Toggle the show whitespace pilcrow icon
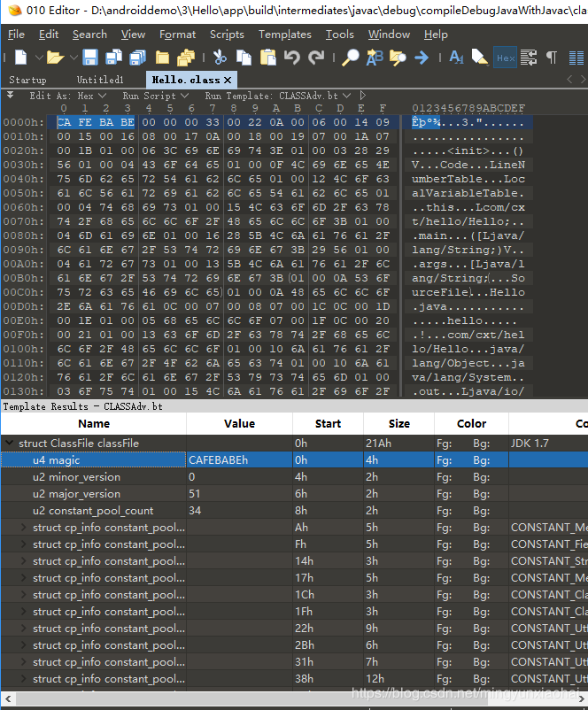Viewport: 588px width, 710px height. [x=552, y=58]
